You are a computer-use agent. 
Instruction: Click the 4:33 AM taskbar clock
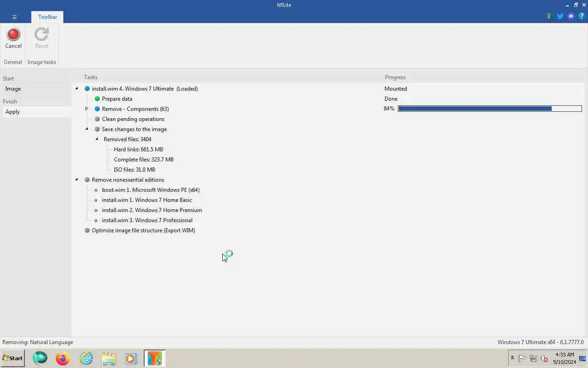[565, 358]
